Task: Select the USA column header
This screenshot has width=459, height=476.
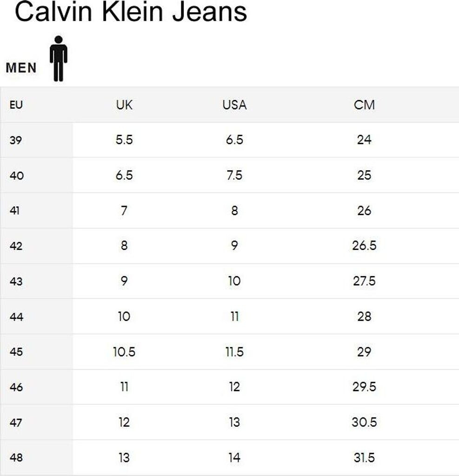Action: point(234,105)
